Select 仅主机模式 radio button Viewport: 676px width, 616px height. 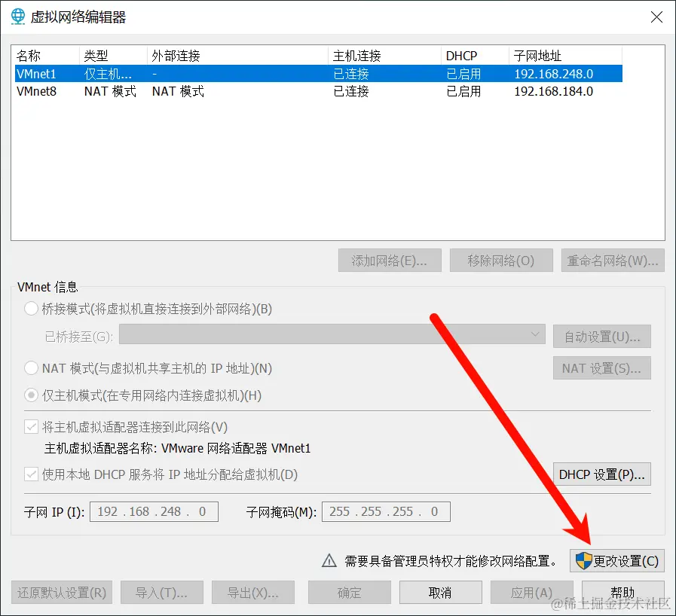[x=31, y=395]
